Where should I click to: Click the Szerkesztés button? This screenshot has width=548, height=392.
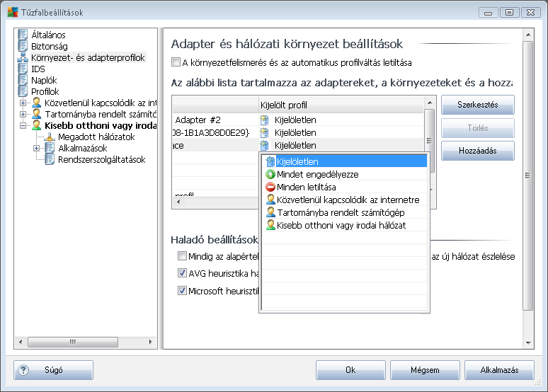(477, 105)
